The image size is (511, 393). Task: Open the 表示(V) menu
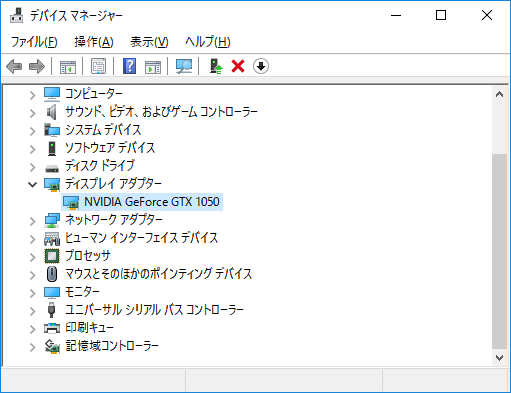click(149, 42)
